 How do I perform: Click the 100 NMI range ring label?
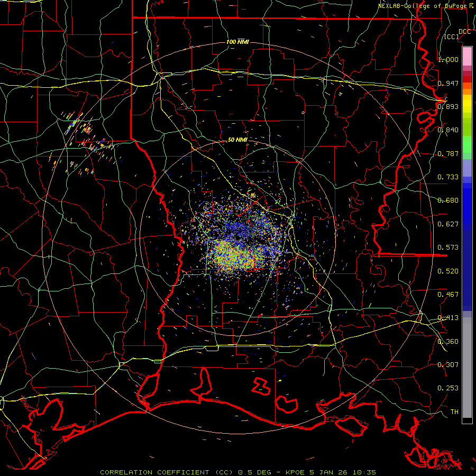237,42
